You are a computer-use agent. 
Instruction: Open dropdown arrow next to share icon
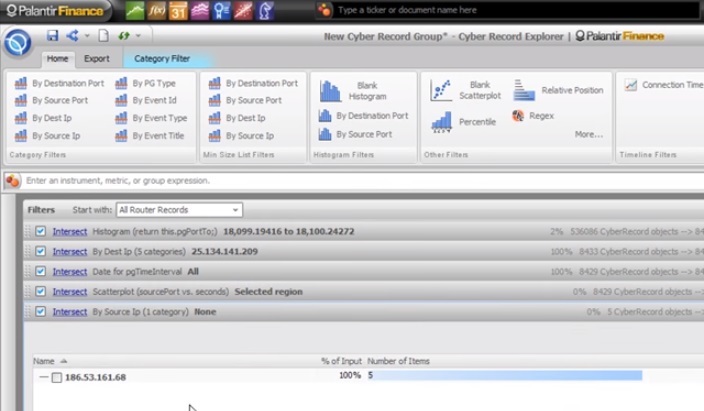tap(87, 35)
